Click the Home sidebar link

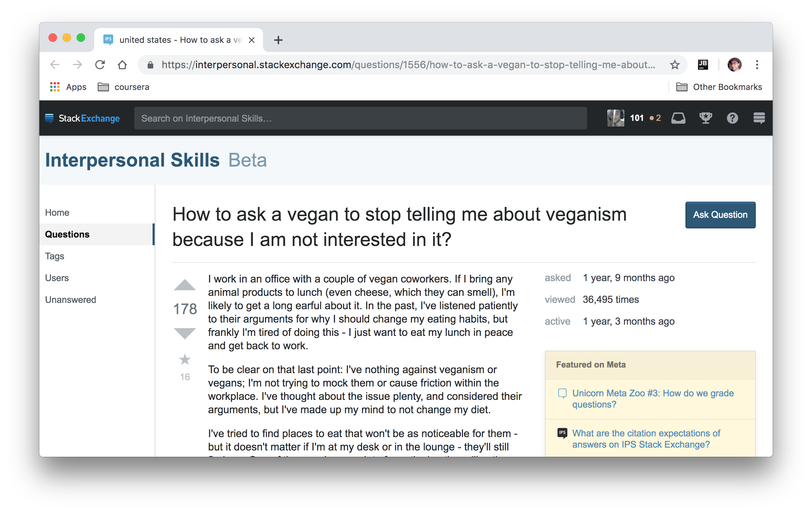pos(57,212)
